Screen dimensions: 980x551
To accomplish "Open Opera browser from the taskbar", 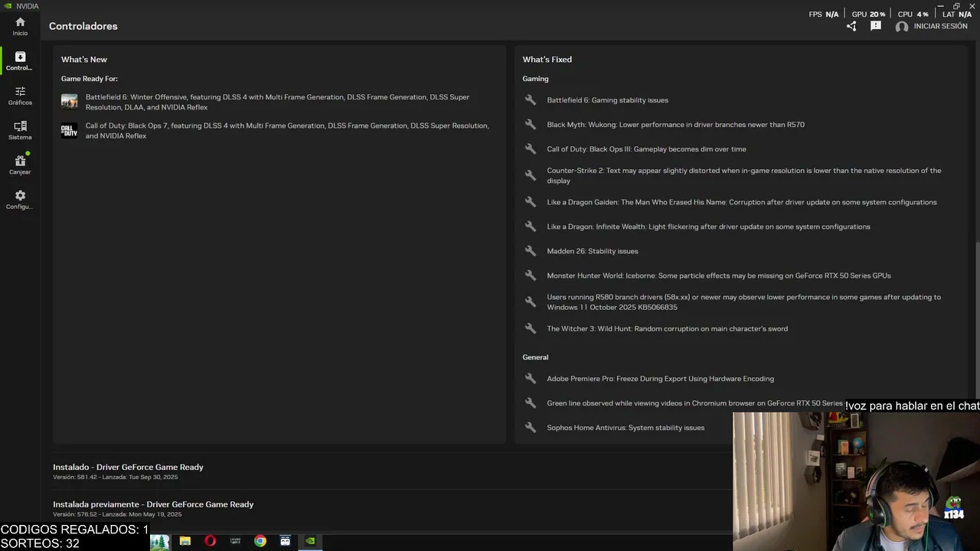I will click(x=211, y=541).
